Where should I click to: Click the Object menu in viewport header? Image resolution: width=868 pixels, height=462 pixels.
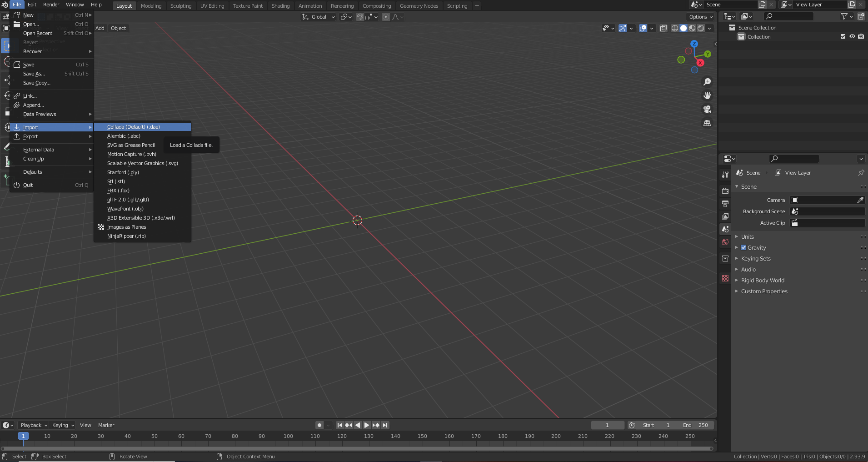click(x=118, y=28)
